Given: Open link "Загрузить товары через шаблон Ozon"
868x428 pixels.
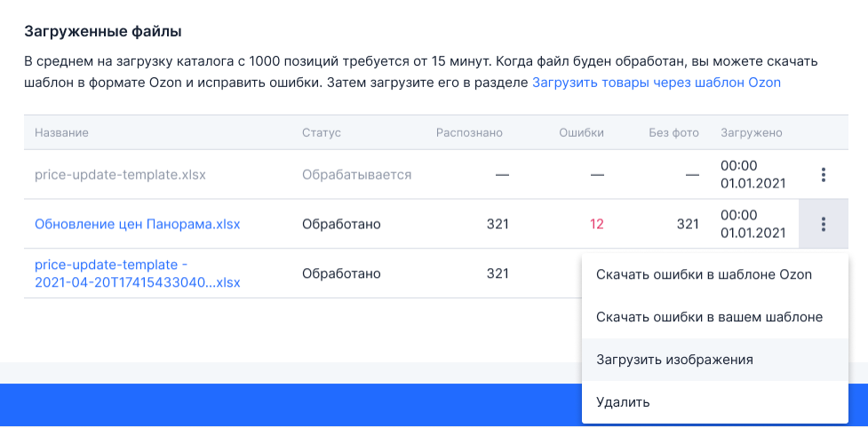Looking at the screenshot, I should (x=657, y=83).
